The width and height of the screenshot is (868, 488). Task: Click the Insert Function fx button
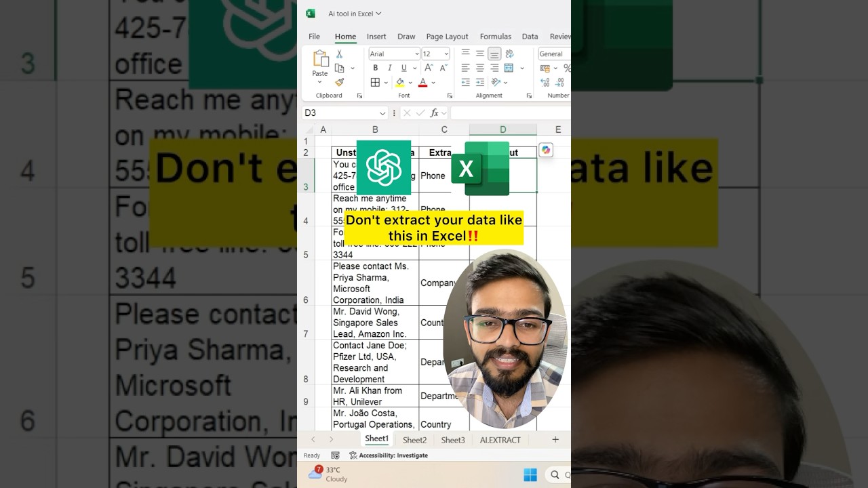435,113
